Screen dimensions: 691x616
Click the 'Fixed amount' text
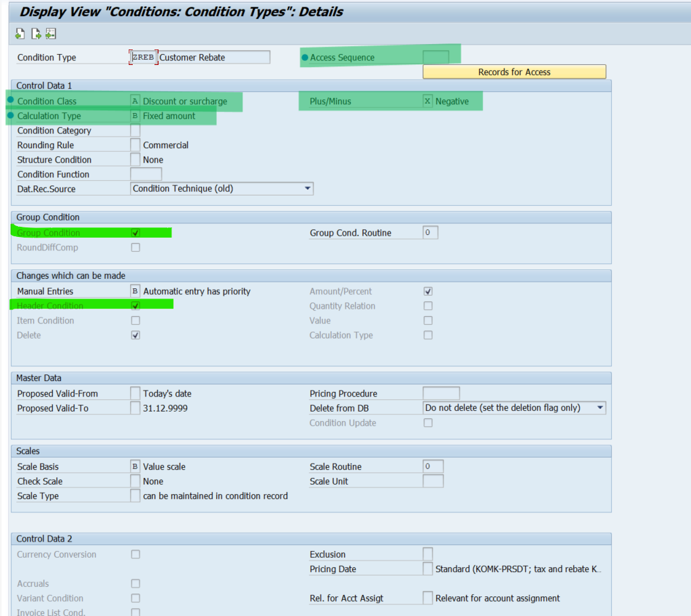pos(169,116)
